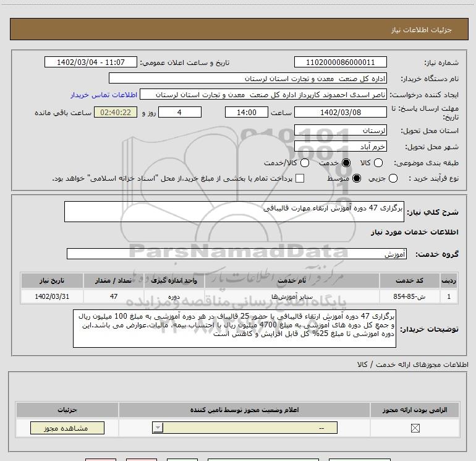Viewport: 476px width, 461px height.
Task: Click the مشاهده مجوز button
Action: tap(67, 428)
